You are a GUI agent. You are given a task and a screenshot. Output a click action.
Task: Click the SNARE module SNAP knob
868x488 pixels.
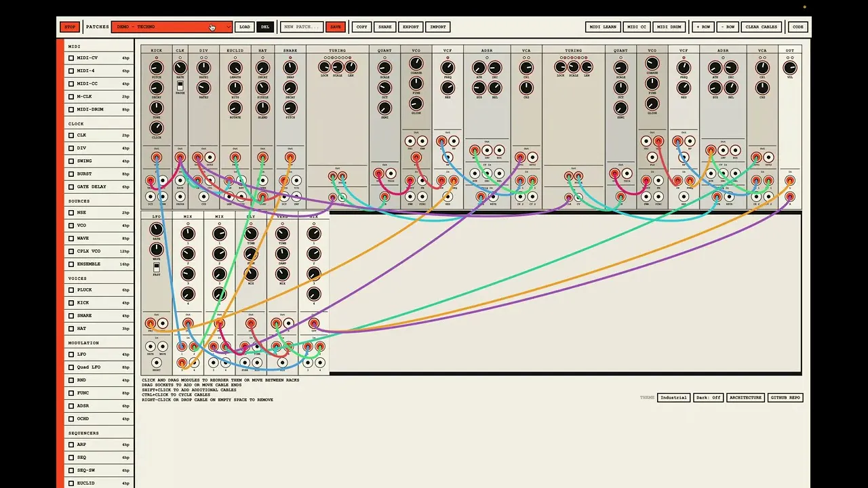[290, 68]
